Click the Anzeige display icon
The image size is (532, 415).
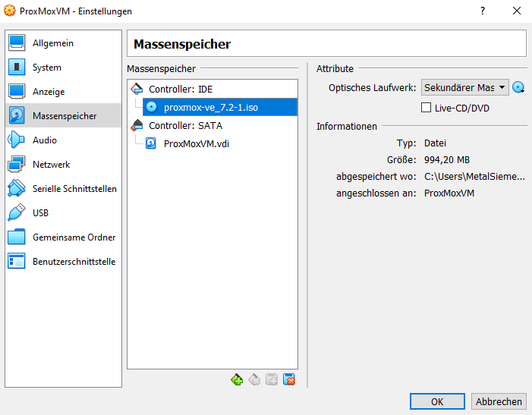(17, 91)
